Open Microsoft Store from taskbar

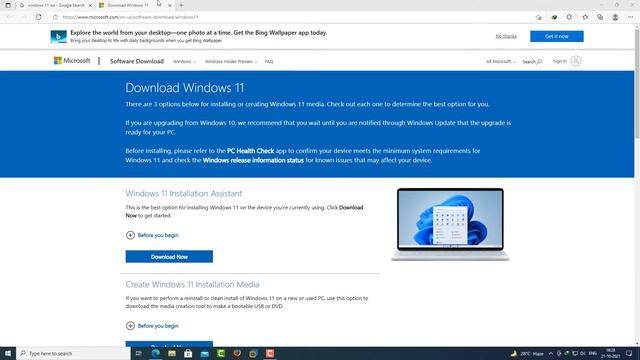(188, 353)
